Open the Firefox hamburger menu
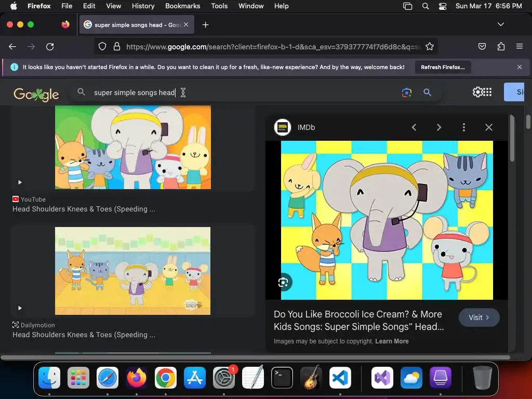This screenshot has width=532, height=399. click(x=519, y=46)
